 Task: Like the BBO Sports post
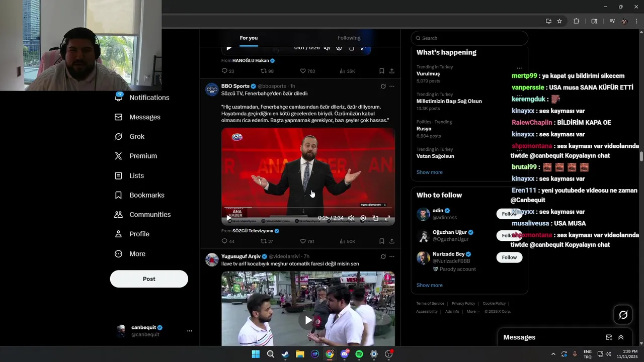click(307, 241)
